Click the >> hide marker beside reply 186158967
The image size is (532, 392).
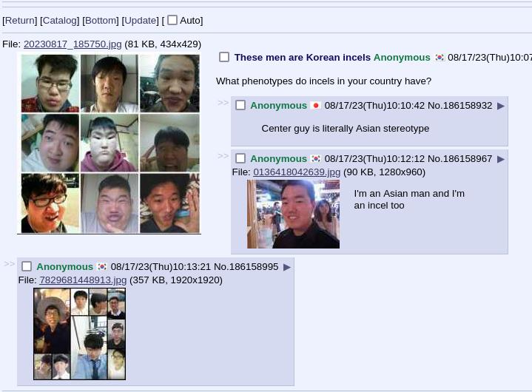click(223, 155)
